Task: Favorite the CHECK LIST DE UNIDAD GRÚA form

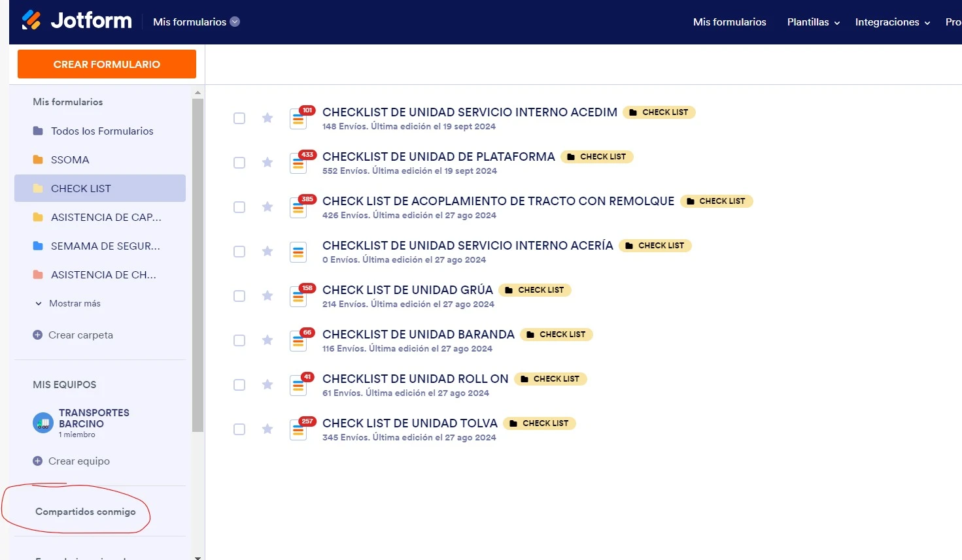Action: 267,296
